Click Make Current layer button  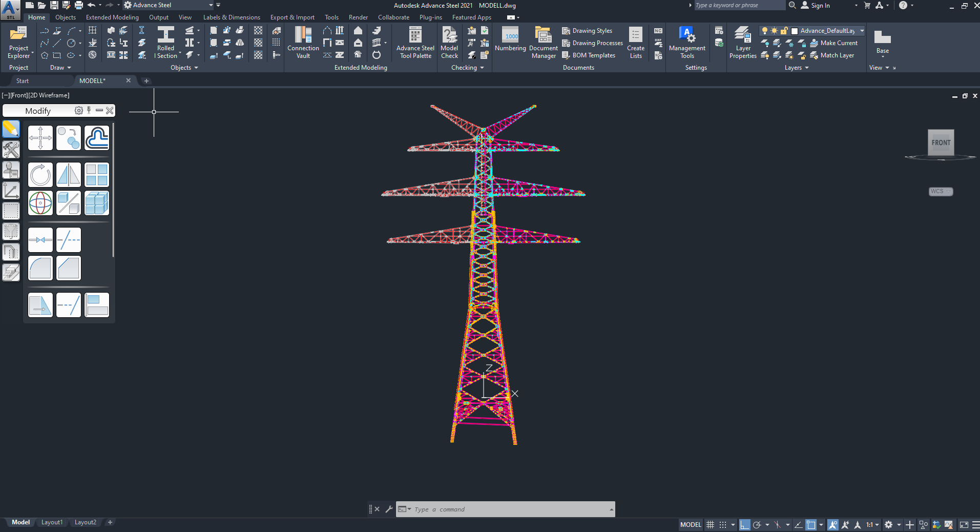tap(833, 43)
